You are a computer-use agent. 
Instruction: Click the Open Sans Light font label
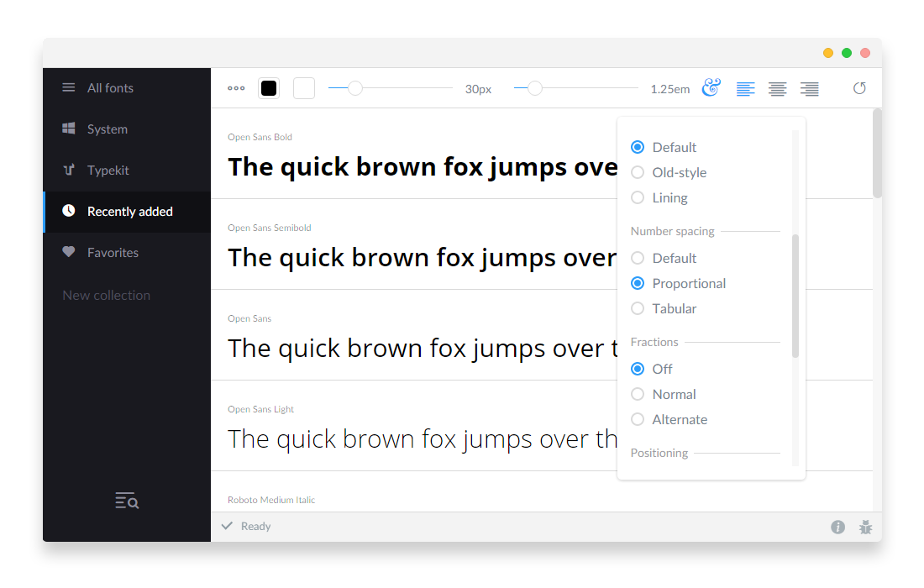click(x=260, y=409)
